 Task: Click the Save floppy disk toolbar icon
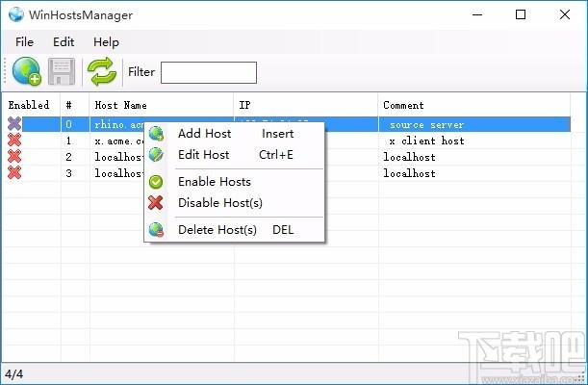coord(62,71)
